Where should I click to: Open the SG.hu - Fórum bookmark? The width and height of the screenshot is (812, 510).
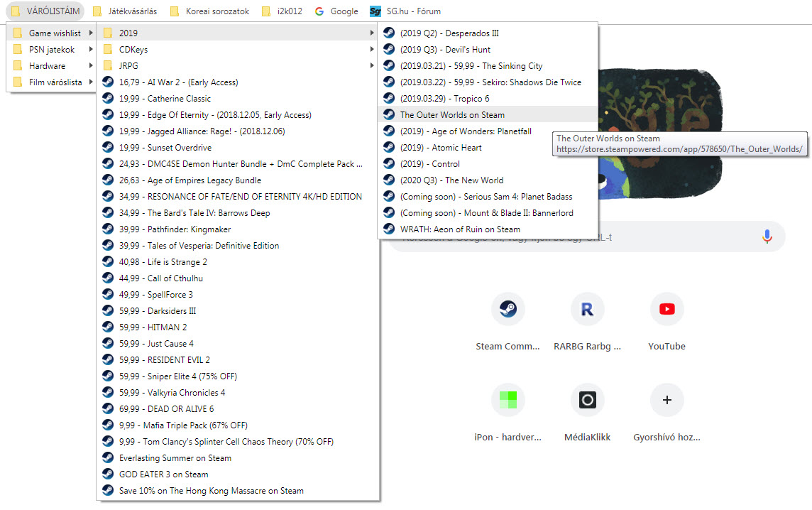405,11
